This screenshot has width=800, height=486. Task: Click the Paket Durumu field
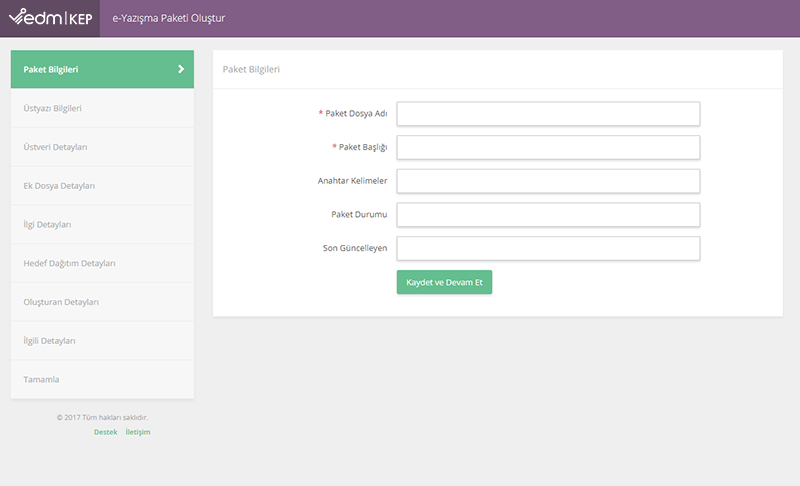(x=548, y=215)
